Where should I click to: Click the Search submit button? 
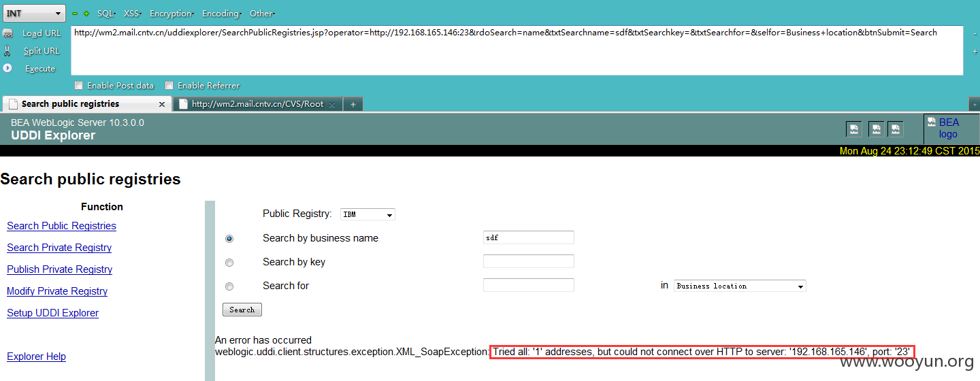242,310
